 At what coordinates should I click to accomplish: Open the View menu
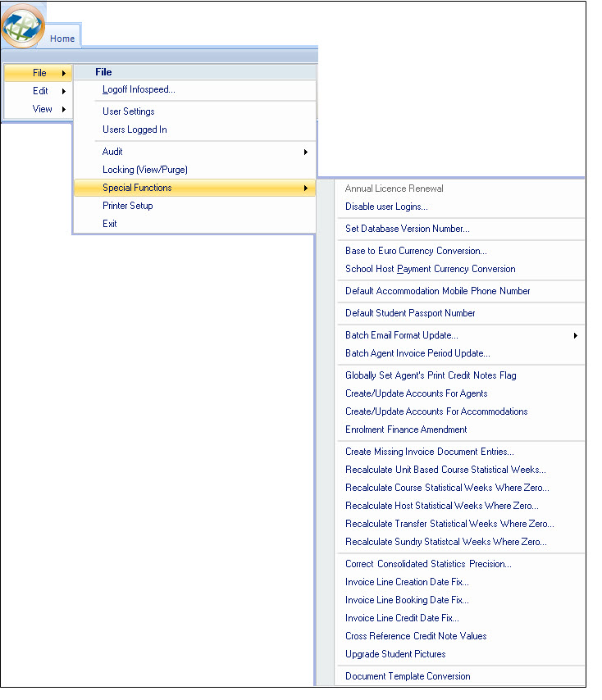pyautogui.click(x=42, y=109)
